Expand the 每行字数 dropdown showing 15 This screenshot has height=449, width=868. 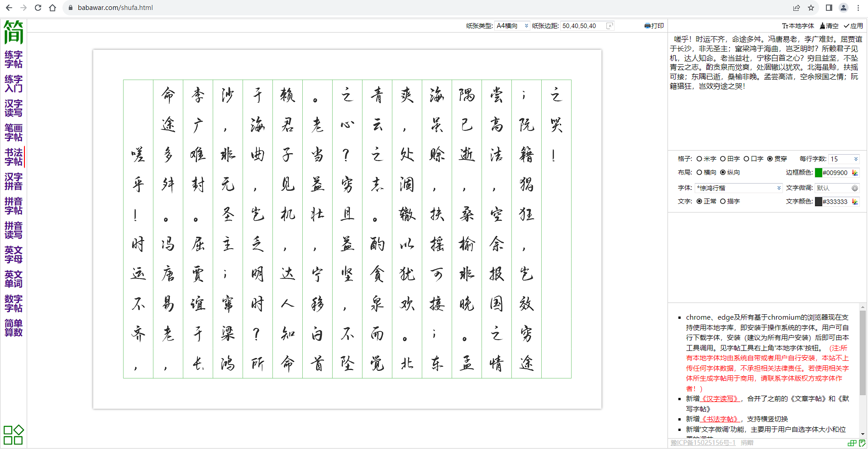(844, 159)
